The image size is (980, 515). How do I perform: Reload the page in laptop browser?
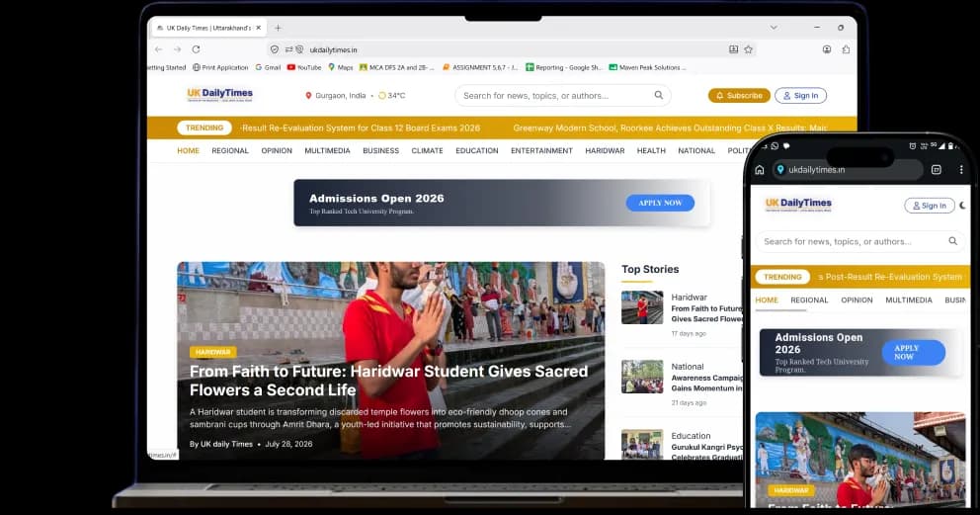click(196, 49)
